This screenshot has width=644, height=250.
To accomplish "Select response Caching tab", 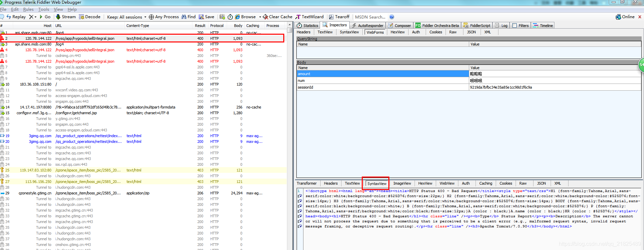I will [x=486, y=183].
